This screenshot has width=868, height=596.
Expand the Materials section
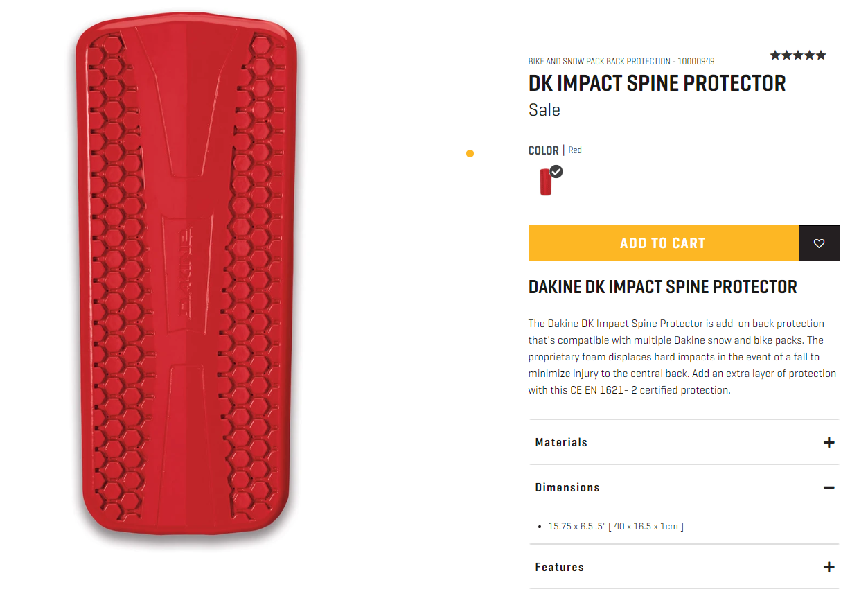point(684,442)
